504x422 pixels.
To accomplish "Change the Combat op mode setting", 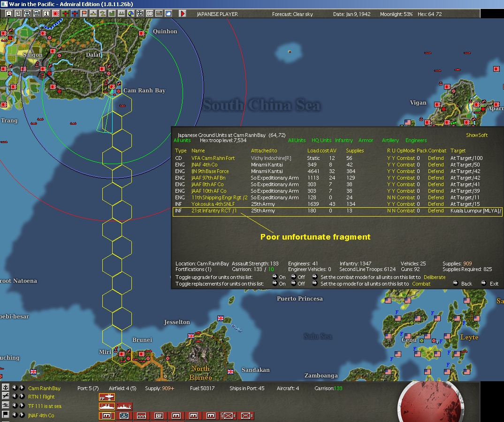I will 421,284.
